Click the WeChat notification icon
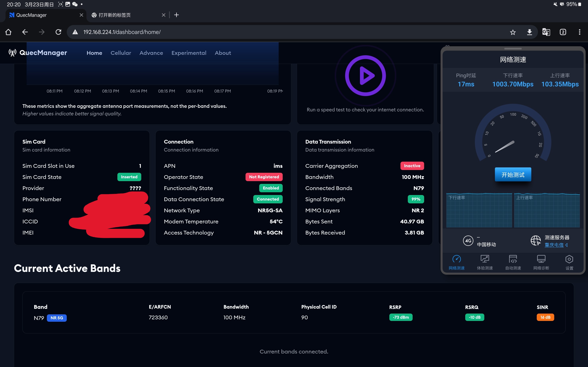The image size is (588, 367). point(75,4)
